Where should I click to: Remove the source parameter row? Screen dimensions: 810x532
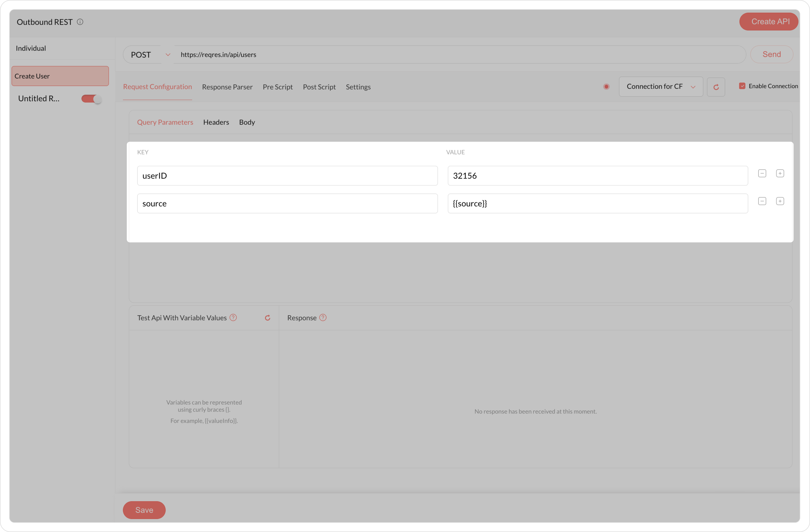762,201
